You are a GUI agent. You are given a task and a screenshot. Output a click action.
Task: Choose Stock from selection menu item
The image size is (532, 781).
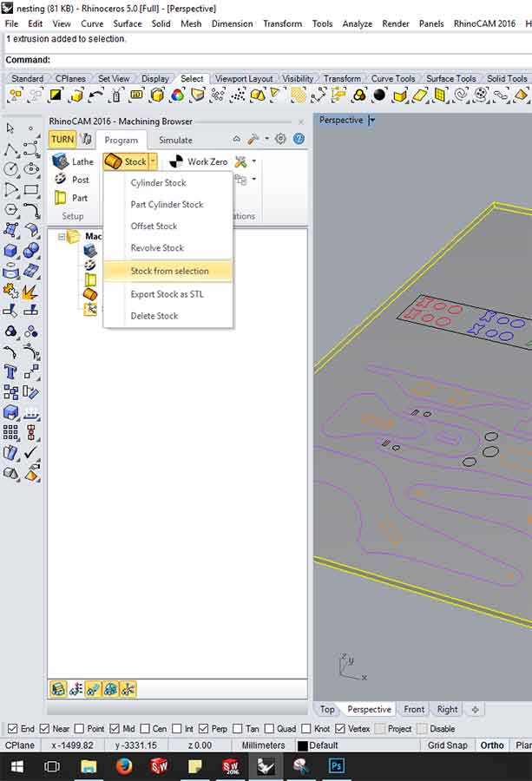[x=167, y=271]
